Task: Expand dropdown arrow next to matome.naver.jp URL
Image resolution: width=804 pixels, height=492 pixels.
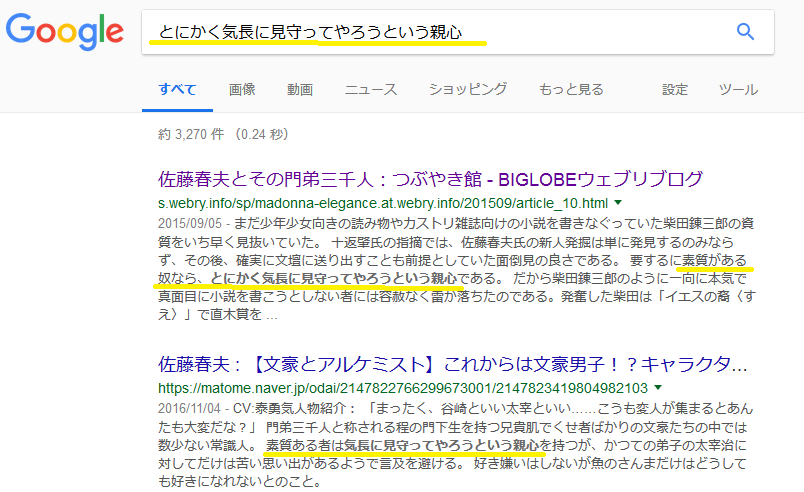Action: (658, 387)
